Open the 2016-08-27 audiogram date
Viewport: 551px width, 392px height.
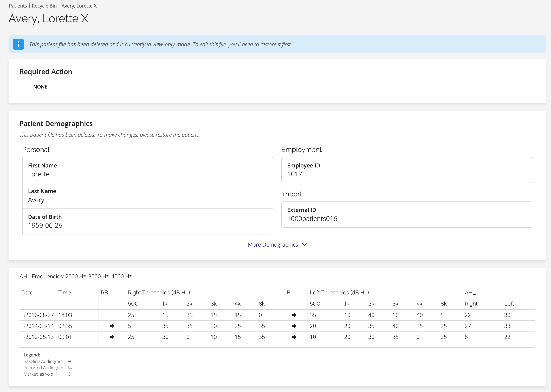coord(39,315)
